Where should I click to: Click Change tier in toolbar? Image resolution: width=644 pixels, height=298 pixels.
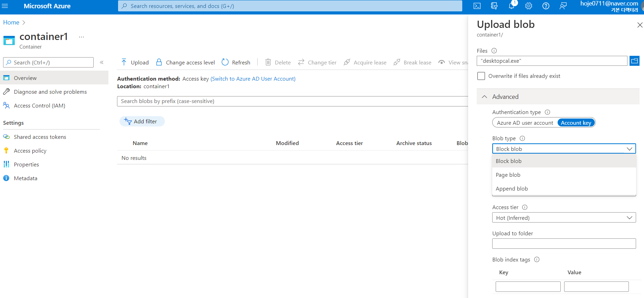tap(317, 62)
